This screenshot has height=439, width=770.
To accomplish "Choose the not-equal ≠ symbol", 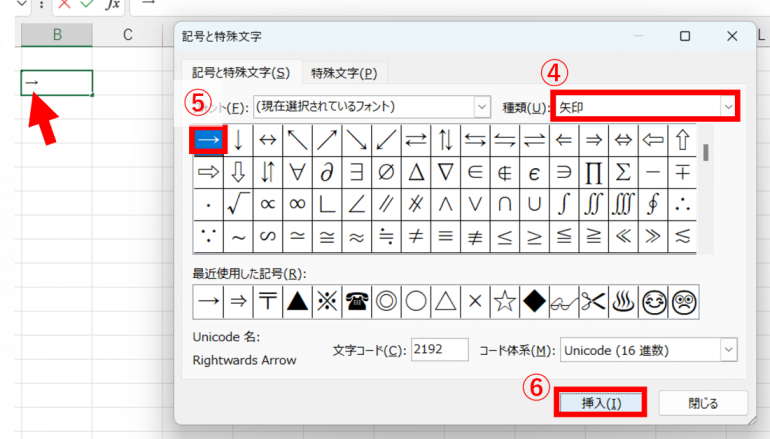I will [x=415, y=237].
